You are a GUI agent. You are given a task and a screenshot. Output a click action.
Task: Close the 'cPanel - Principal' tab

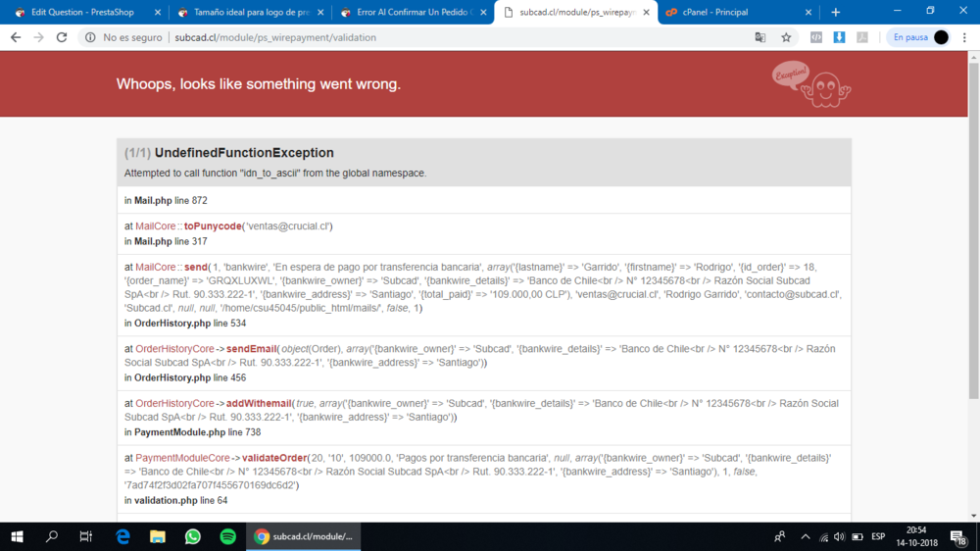point(808,12)
